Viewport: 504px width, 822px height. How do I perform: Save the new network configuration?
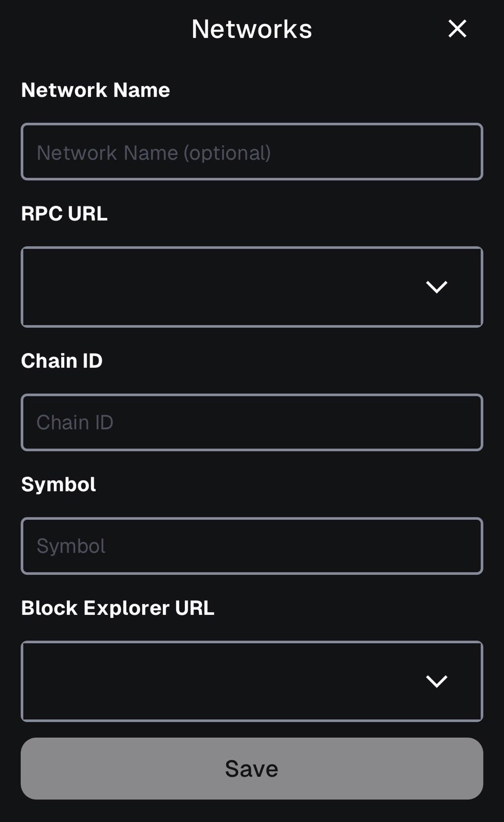pos(251,768)
